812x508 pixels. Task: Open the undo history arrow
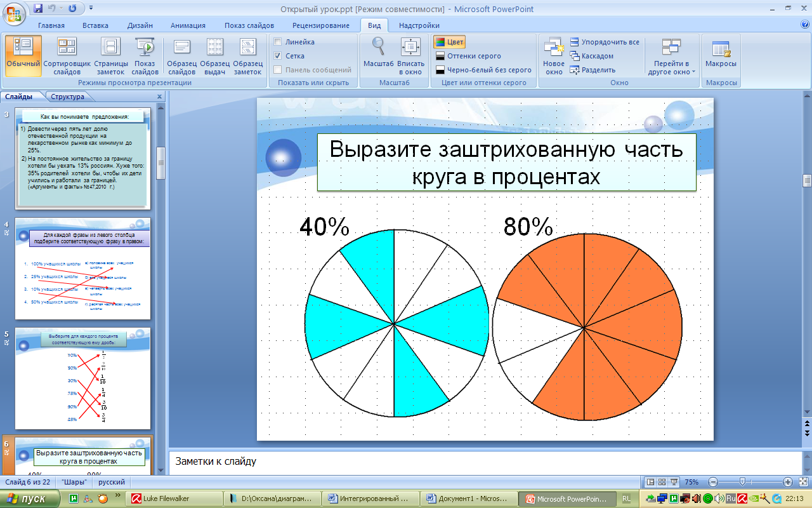(x=62, y=8)
